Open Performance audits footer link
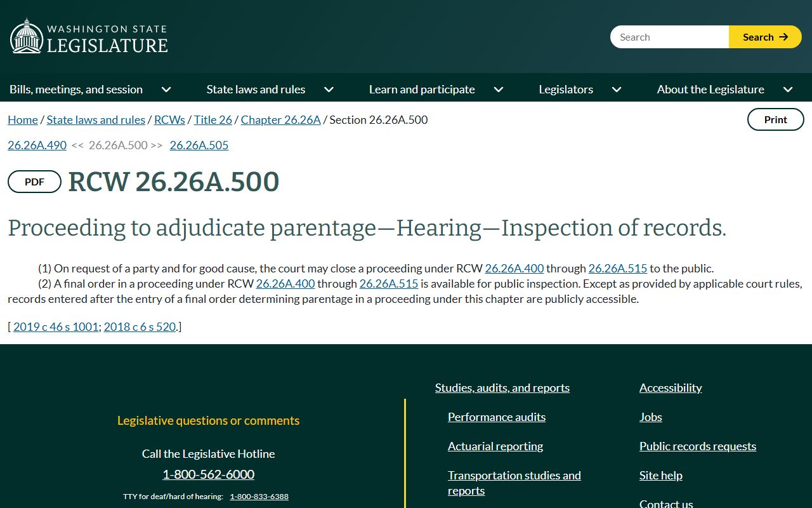The height and width of the screenshot is (508, 812). pos(497,417)
